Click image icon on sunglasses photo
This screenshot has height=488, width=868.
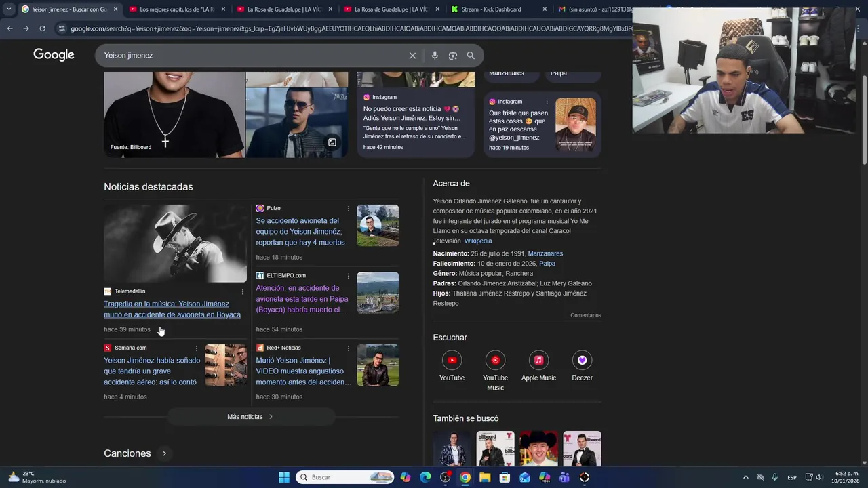(332, 142)
